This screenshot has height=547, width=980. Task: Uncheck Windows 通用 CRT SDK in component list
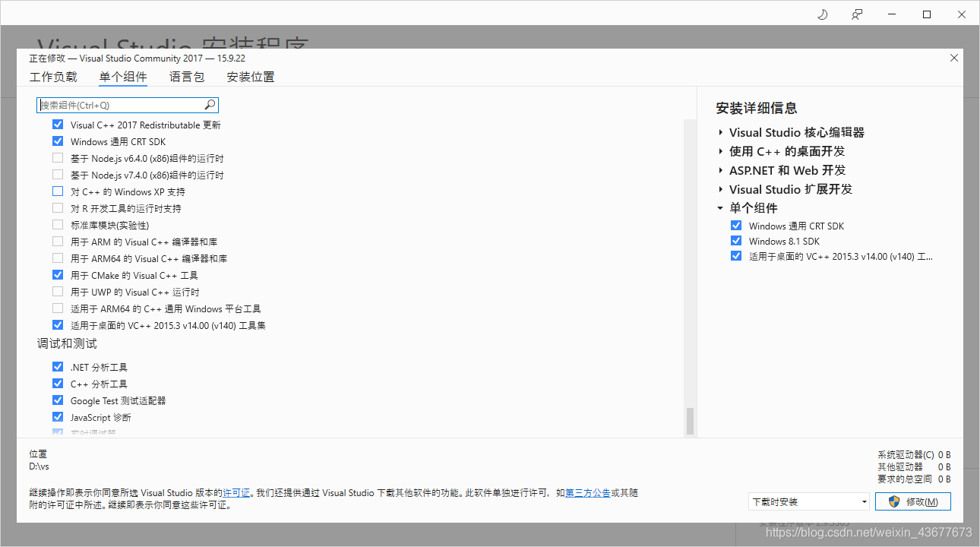[58, 141]
